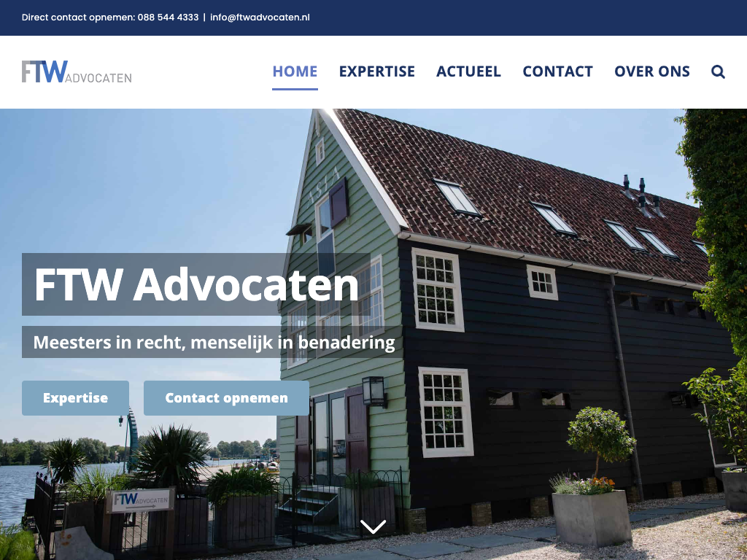Click the Direct contact opnemen text
Image resolution: width=747 pixels, height=560 pixels.
[79, 17]
